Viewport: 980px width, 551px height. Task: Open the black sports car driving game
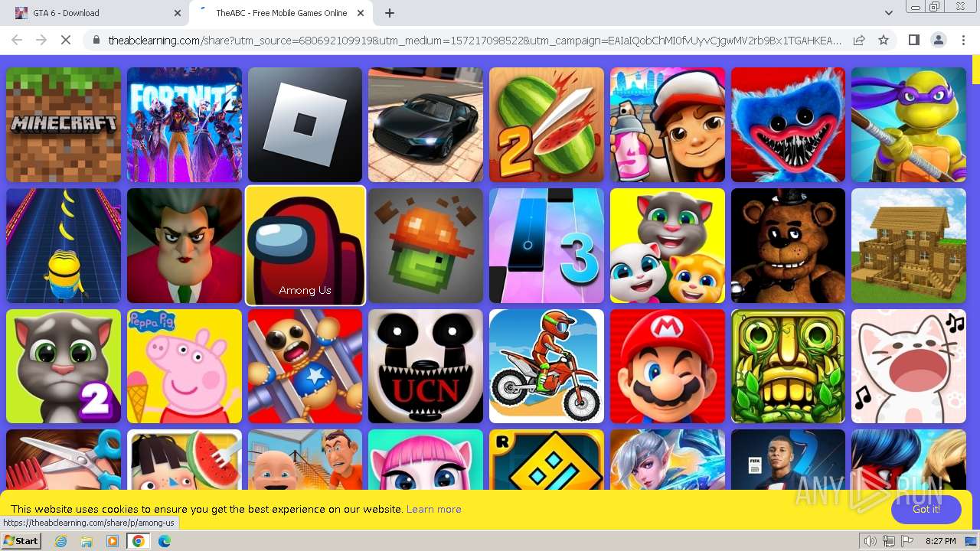(426, 125)
